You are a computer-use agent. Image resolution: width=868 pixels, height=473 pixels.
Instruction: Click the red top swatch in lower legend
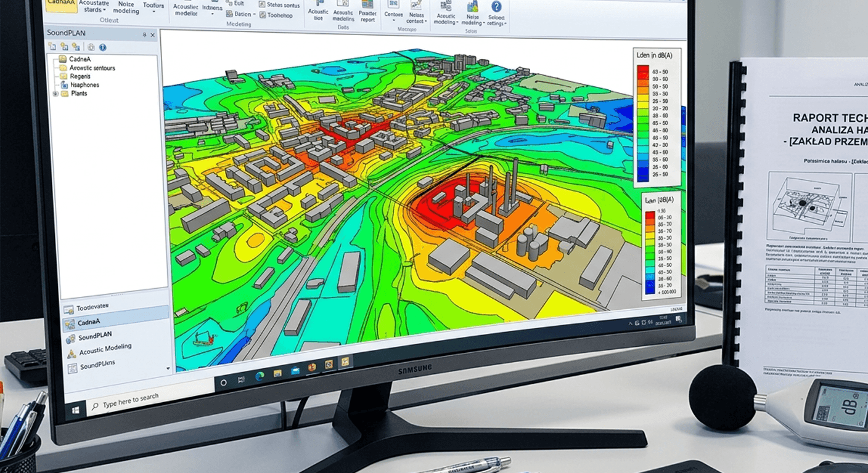[650, 214]
